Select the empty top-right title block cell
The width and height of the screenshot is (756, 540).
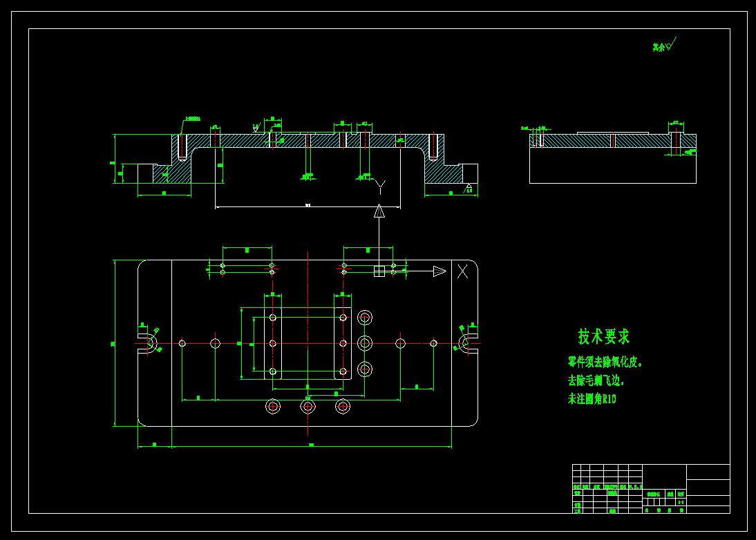point(708,472)
